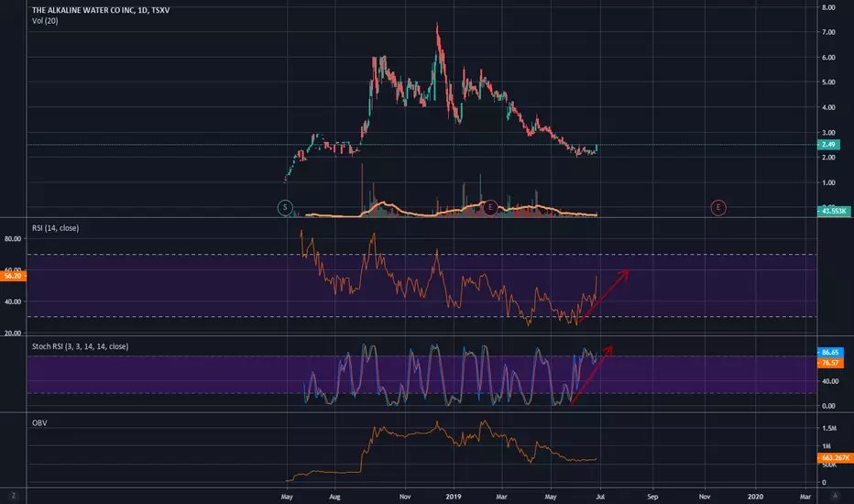Select the Stoch RSI (3, 3, 14, 14, close) label
The height and width of the screenshot is (504, 854).
tap(80, 346)
